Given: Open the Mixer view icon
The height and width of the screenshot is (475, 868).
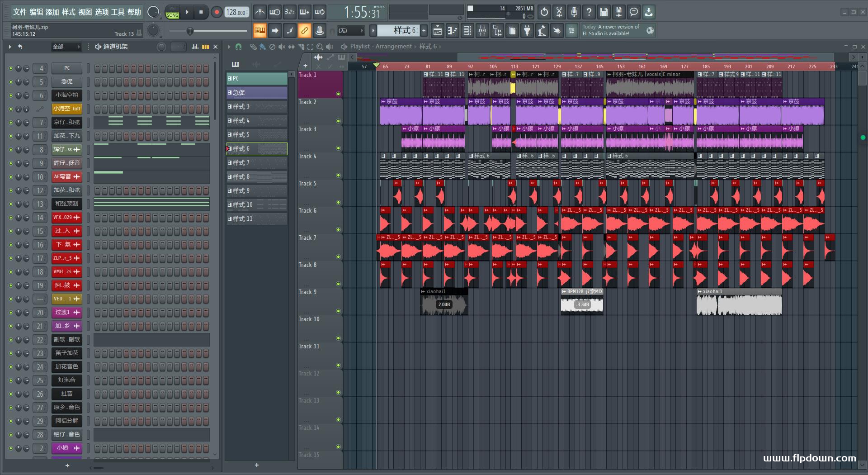Looking at the screenshot, I should (x=482, y=31).
